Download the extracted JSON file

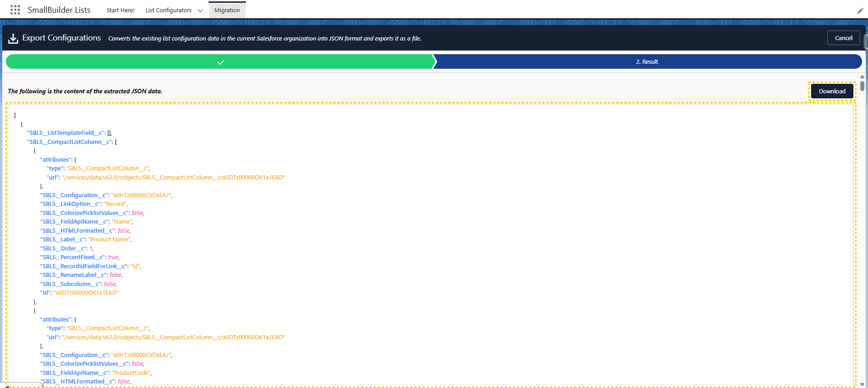point(832,91)
